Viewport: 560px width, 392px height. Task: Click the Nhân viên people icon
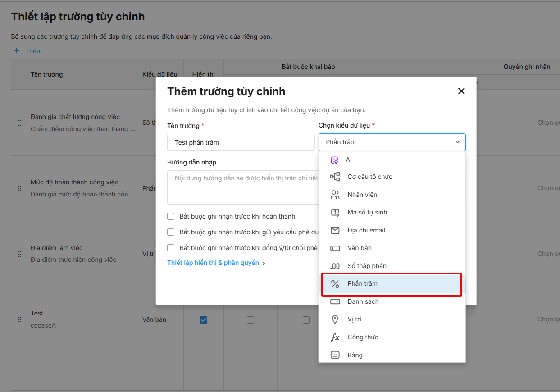click(x=335, y=195)
